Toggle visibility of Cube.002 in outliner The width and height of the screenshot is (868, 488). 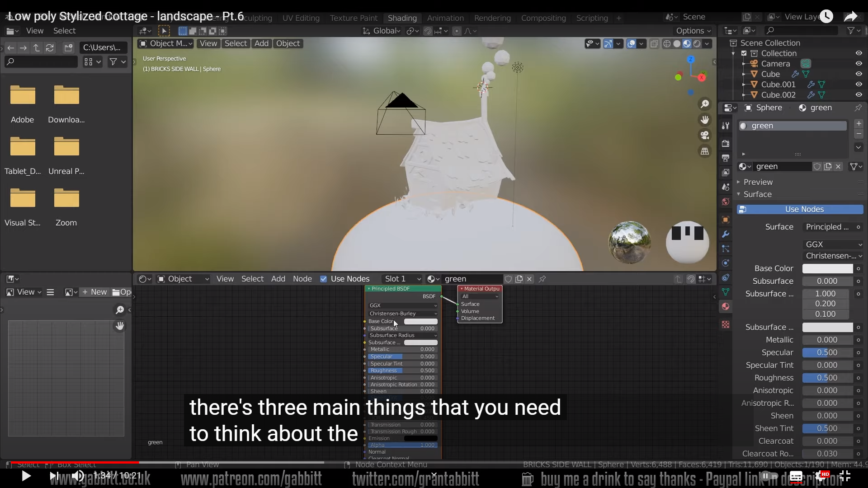pyautogui.click(x=859, y=95)
